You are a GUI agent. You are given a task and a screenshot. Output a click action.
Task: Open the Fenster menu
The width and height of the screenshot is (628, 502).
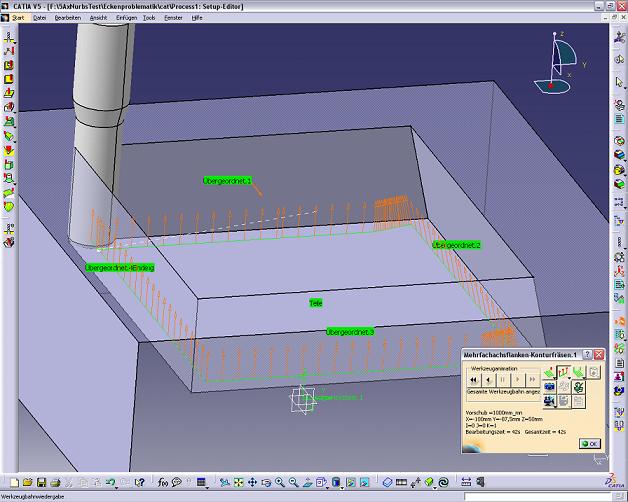click(173, 18)
